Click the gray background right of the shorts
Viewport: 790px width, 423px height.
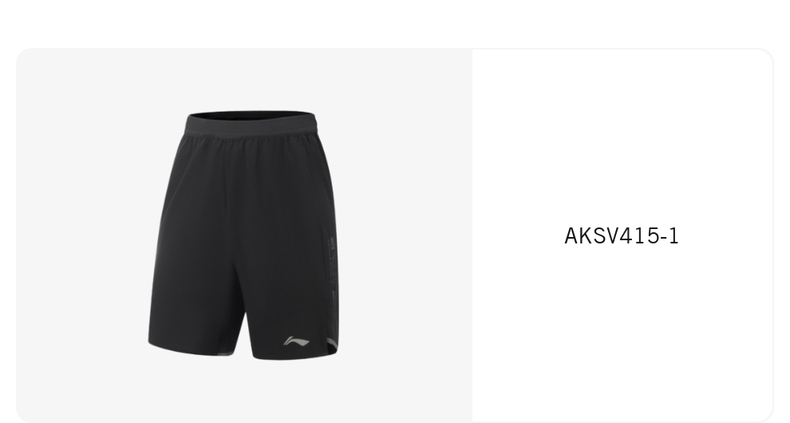(x=406, y=235)
